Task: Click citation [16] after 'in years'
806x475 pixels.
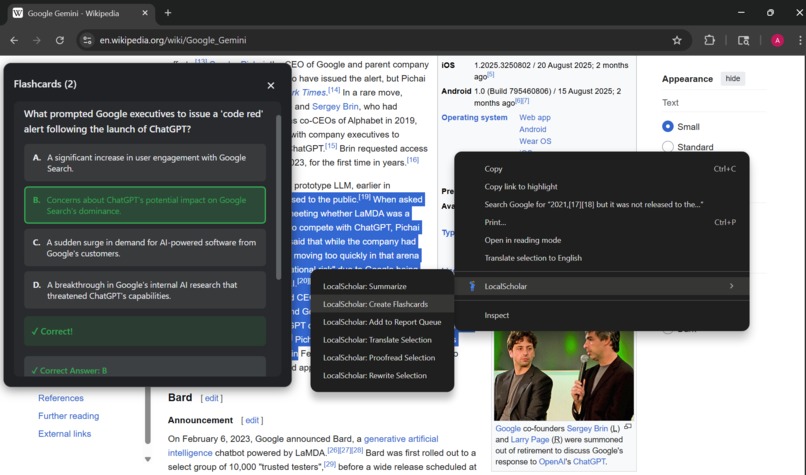Action: [x=413, y=160]
